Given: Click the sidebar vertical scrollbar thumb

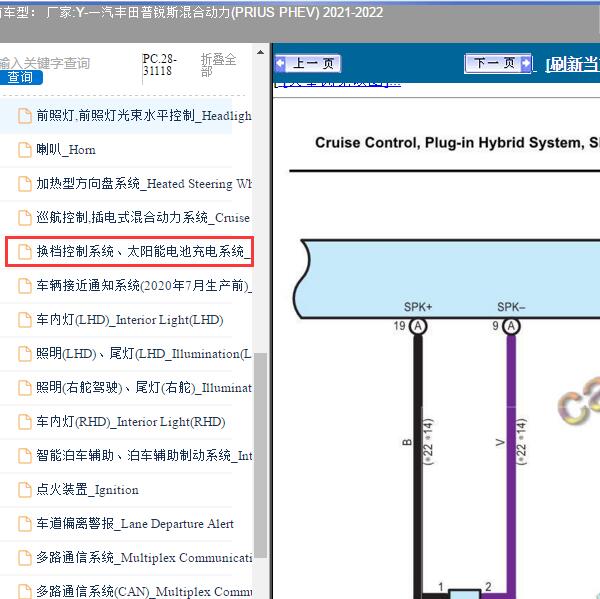Looking at the screenshot, I should click(261, 455).
